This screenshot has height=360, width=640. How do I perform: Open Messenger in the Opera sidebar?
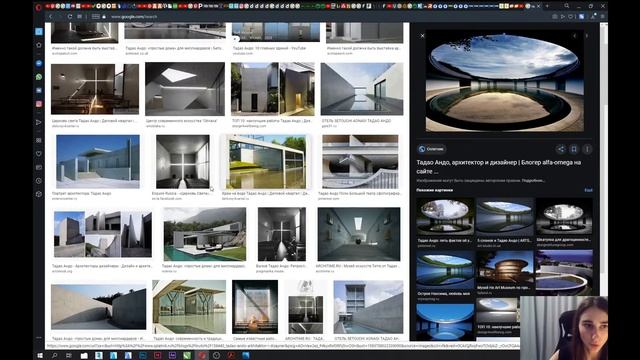[39, 63]
